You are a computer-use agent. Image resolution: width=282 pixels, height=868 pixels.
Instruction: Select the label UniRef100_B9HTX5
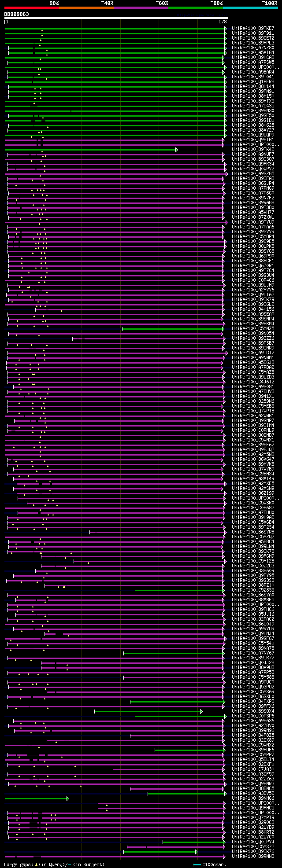pos(253,101)
